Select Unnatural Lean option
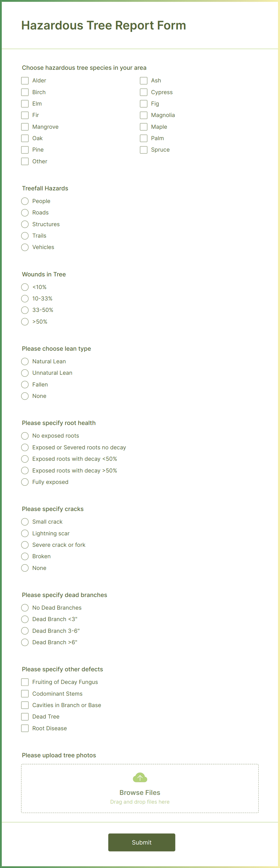 point(25,373)
